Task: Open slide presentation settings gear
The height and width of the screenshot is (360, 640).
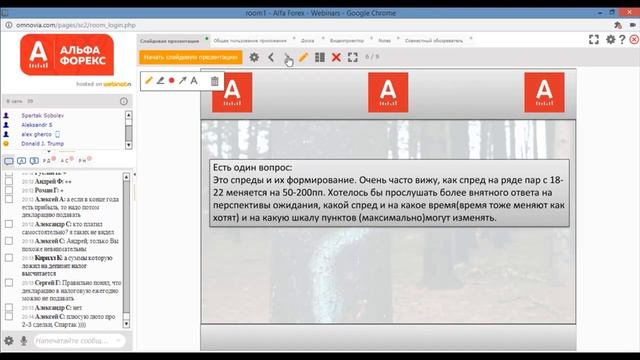Action: (x=254, y=57)
